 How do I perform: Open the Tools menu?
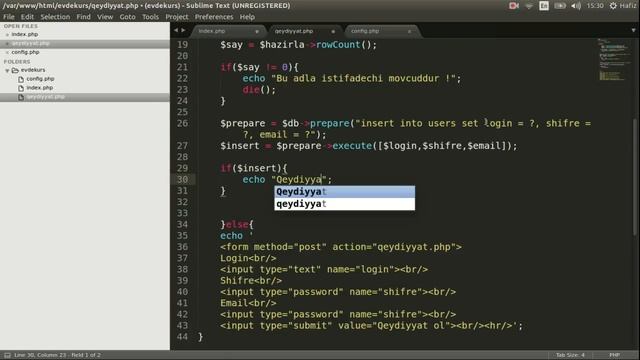click(150, 17)
